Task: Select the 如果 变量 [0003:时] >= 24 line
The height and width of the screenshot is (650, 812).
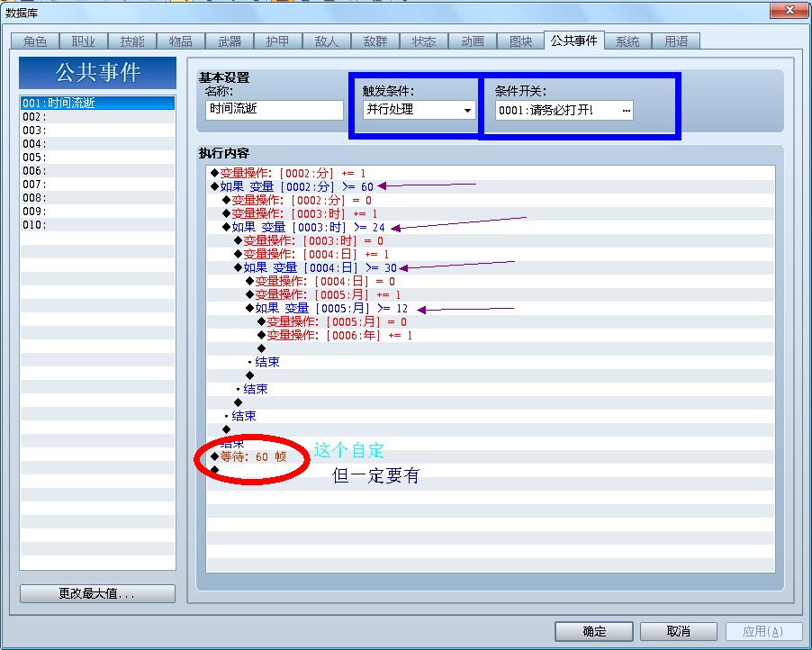Action: (x=491, y=227)
